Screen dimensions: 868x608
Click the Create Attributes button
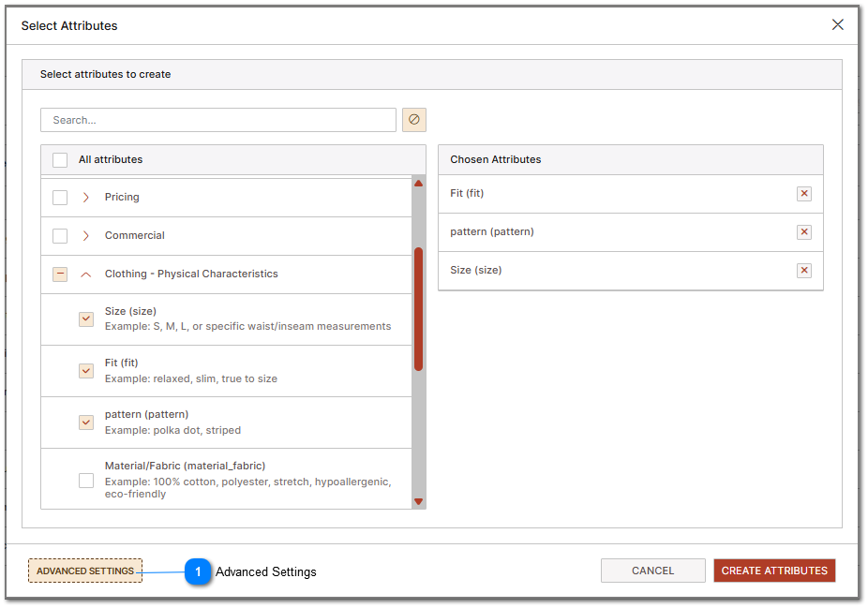pos(774,570)
